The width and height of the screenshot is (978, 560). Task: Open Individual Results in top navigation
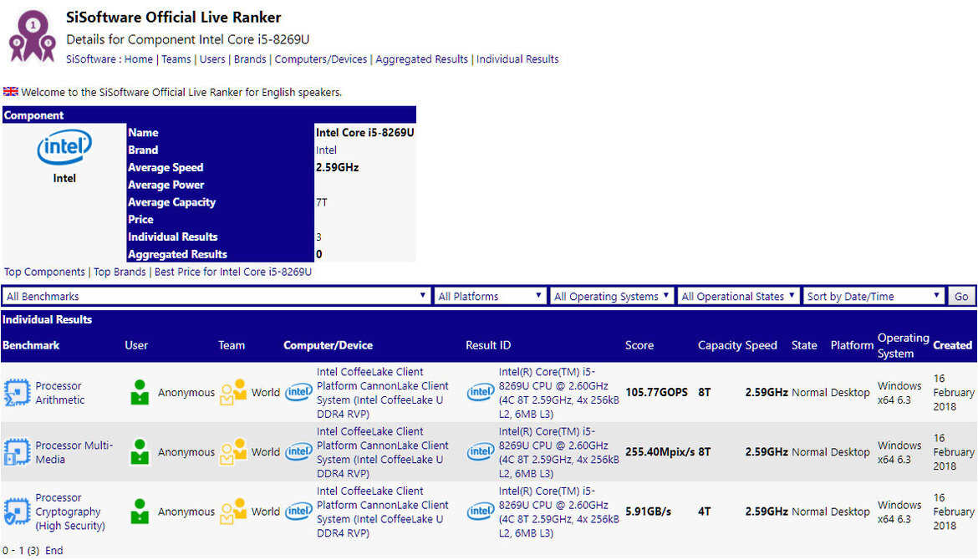(x=517, y=59)
